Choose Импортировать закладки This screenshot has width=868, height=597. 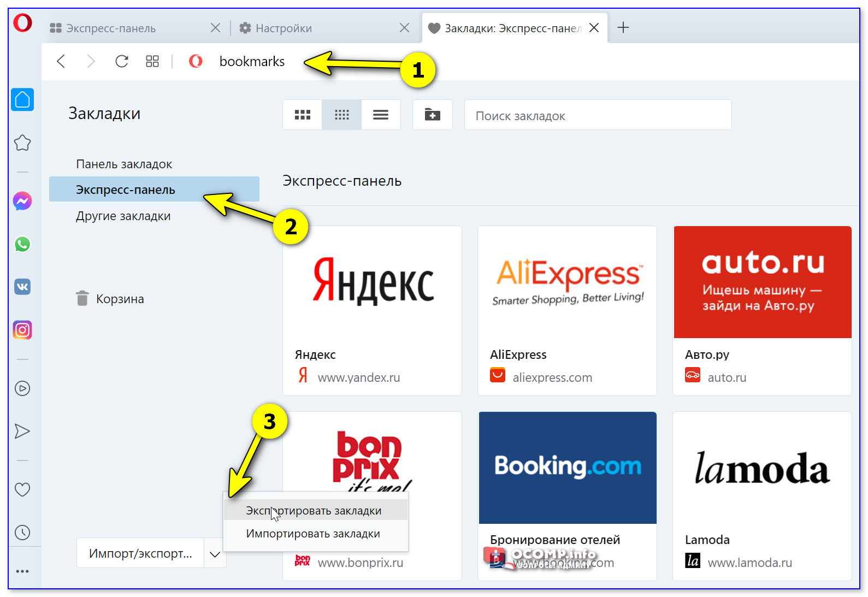click(x=316, y=534)
